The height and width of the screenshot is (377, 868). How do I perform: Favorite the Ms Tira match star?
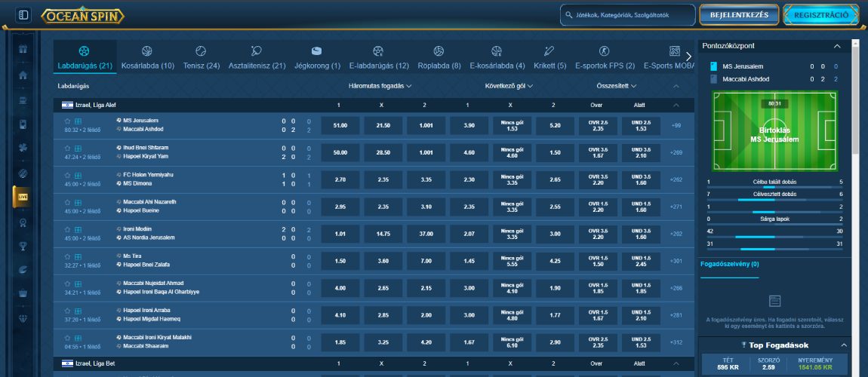tap(67, 256)
